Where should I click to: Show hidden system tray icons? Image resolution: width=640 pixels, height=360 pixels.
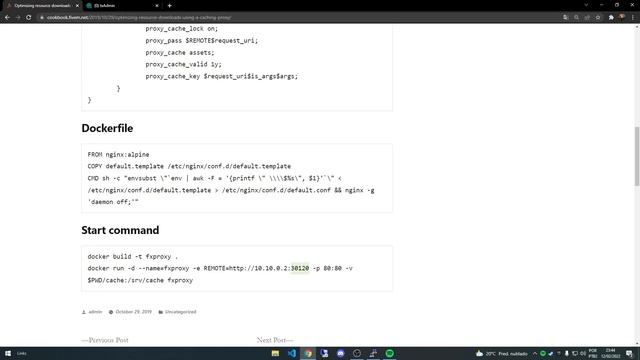click(535, 353)
